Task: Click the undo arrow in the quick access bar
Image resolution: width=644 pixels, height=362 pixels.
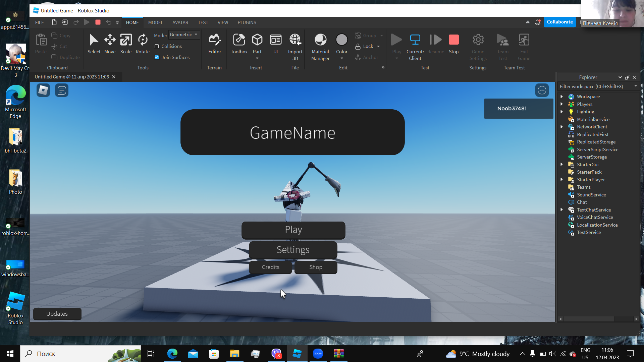Action: 109,22
